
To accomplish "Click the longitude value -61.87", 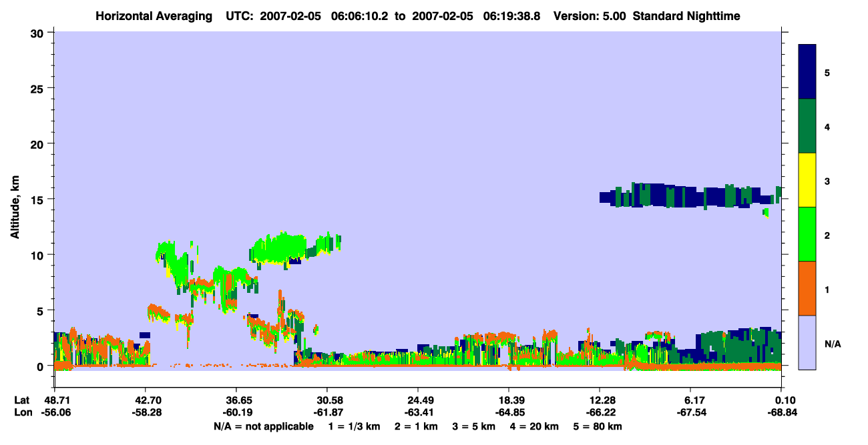I will (x=327, y=413).
